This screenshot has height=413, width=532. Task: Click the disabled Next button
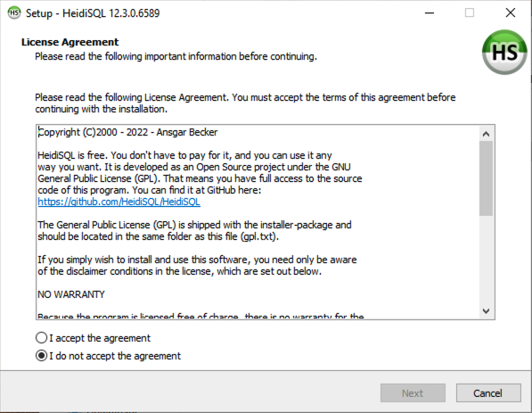tap(413, 393)
